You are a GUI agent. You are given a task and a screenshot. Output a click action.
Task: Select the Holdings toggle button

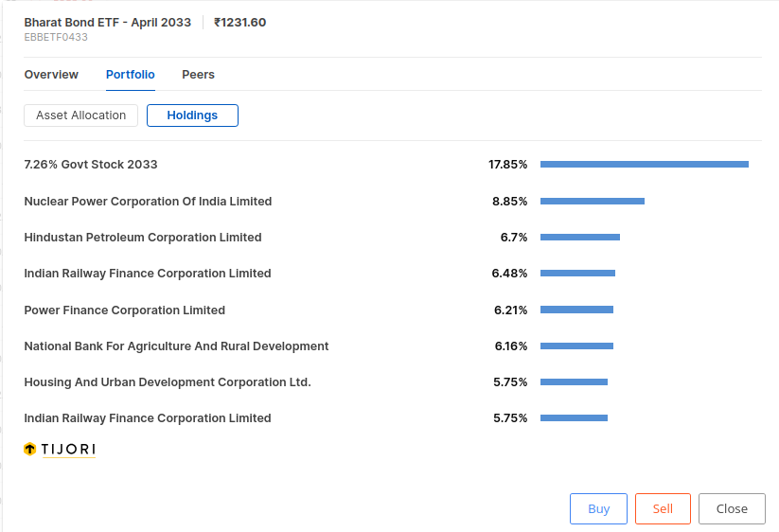[192, 115]
